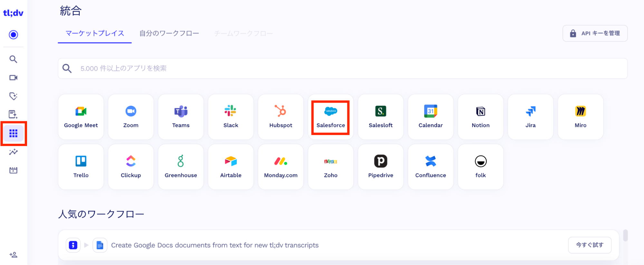Click the add user icon in sidebar
Viewport: 644px width, 265px height.
click(x=13, y=255)
